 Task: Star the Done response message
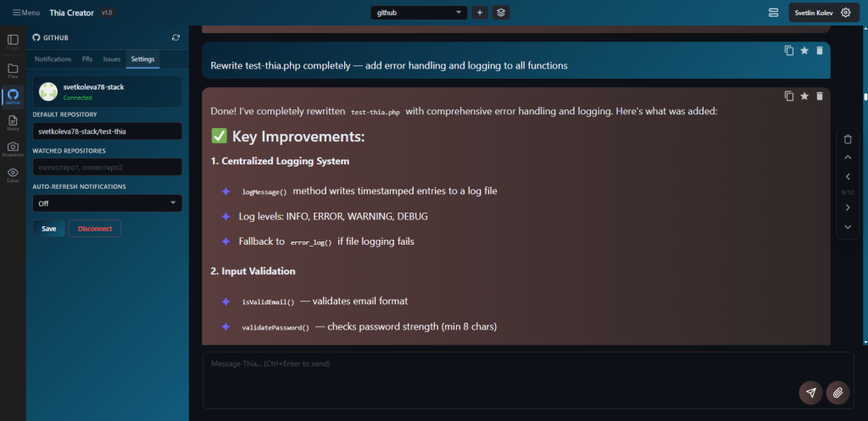coord(804,96)
